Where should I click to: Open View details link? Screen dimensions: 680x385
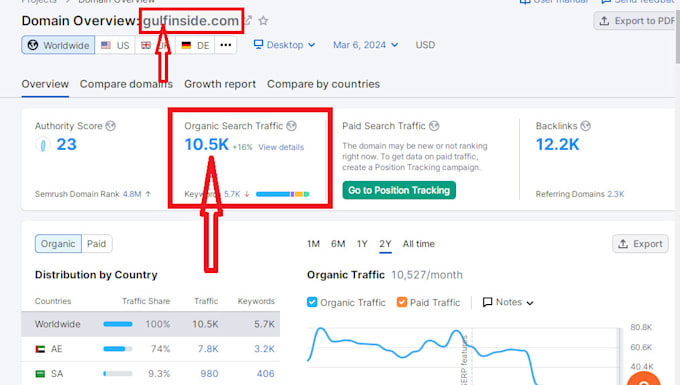[x=281, y=147]
